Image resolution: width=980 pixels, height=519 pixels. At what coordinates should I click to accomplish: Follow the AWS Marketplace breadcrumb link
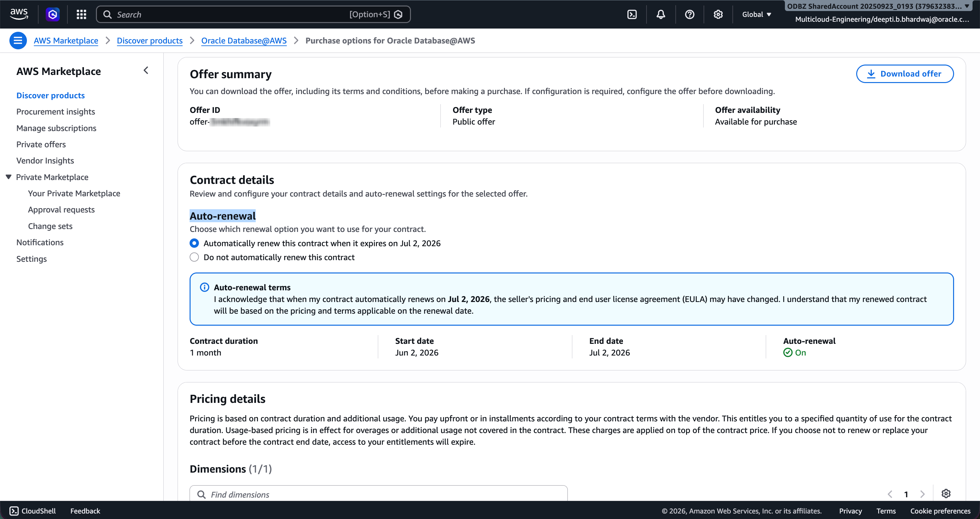click(x=66, y=41)
